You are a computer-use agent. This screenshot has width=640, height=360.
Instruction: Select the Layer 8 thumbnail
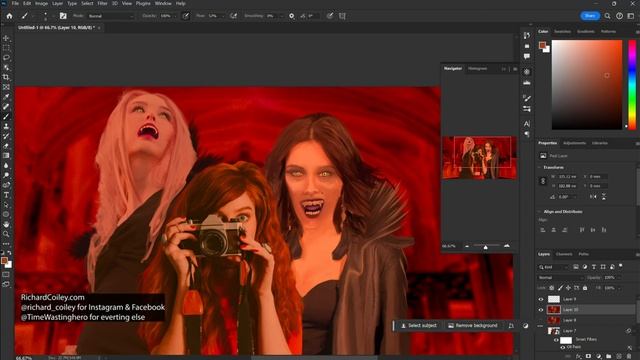coord(553,320)
